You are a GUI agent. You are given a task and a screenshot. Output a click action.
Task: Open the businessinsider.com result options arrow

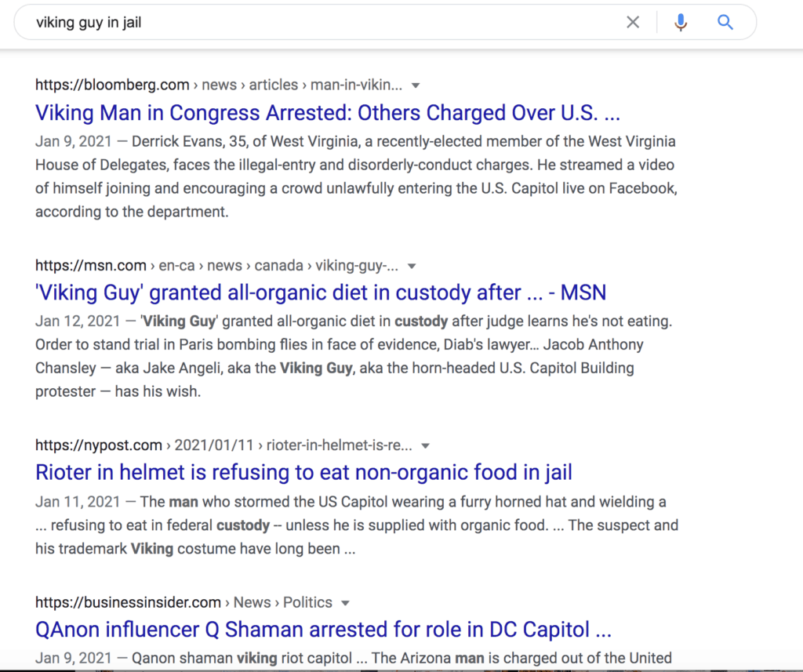click(x=346, y=603)
